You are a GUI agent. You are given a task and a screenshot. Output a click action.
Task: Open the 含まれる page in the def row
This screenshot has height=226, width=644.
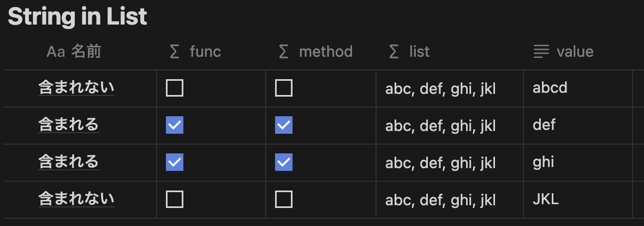coord(69,124)
